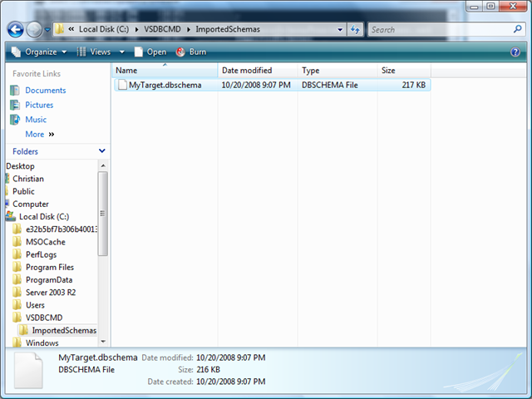Select Users folder in tree

(35, 305)
